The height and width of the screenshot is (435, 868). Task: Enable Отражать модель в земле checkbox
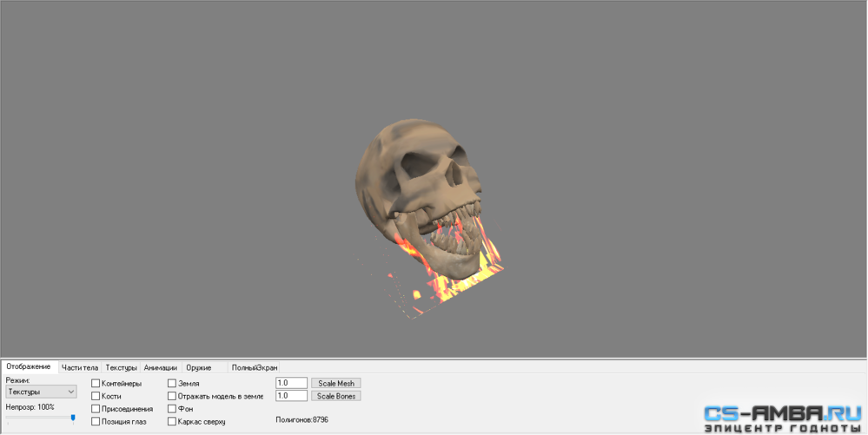pyautogui.click(x=172, y=396)
